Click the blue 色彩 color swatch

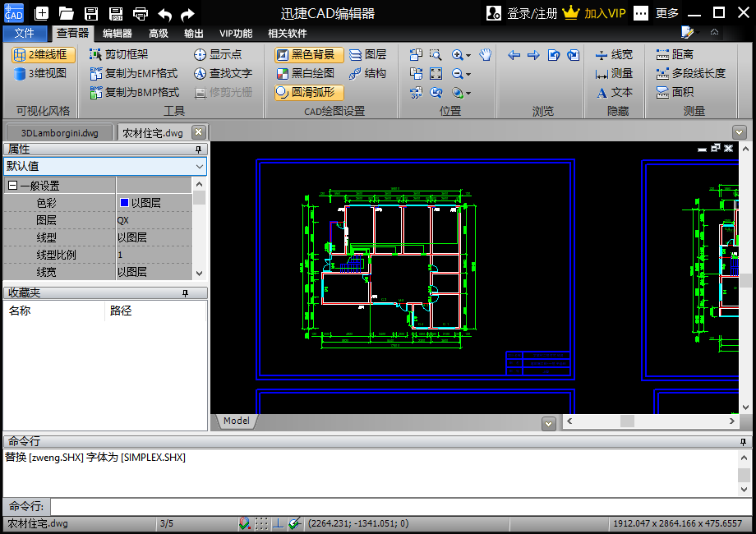click(x=124, y=203)
